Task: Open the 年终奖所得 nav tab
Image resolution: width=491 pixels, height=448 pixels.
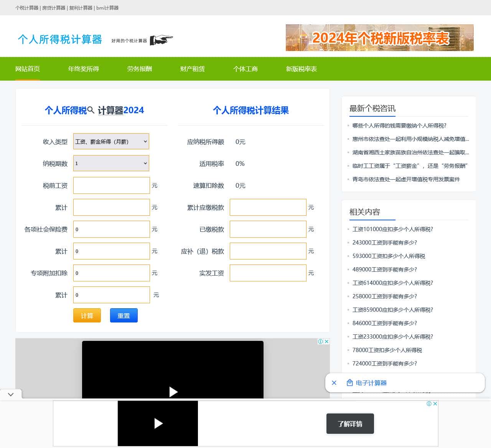Action: point(83,69)
